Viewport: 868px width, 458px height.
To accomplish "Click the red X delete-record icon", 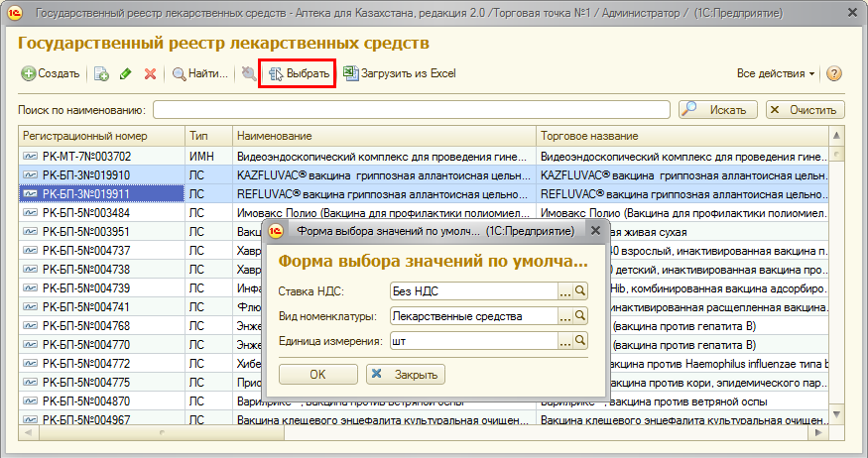I will 150,73.
